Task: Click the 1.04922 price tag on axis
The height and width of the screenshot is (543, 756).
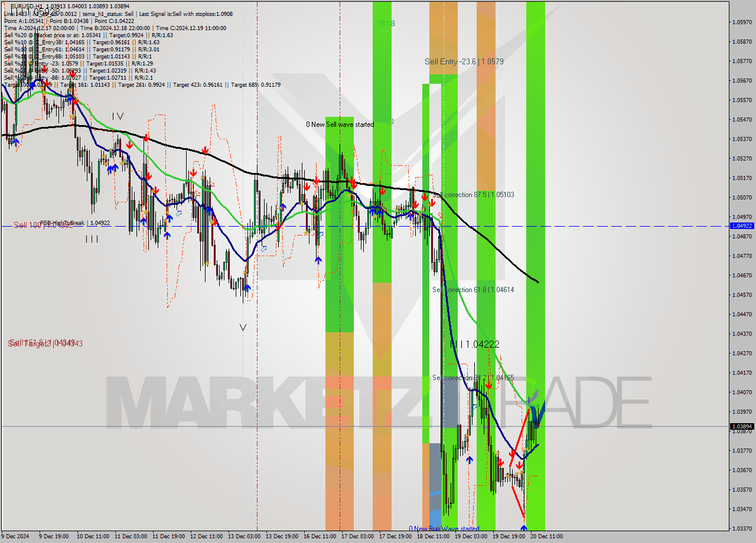Action: click(x=742, y=226)
